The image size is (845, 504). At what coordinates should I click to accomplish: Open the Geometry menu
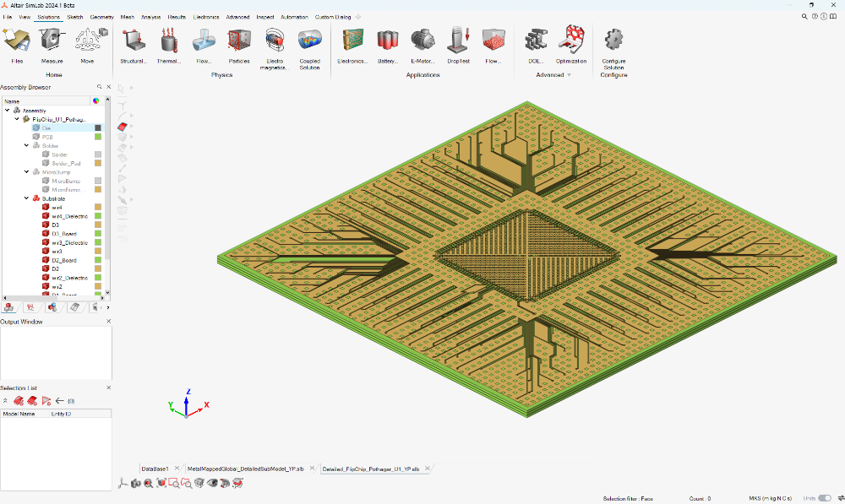(102, 17)
